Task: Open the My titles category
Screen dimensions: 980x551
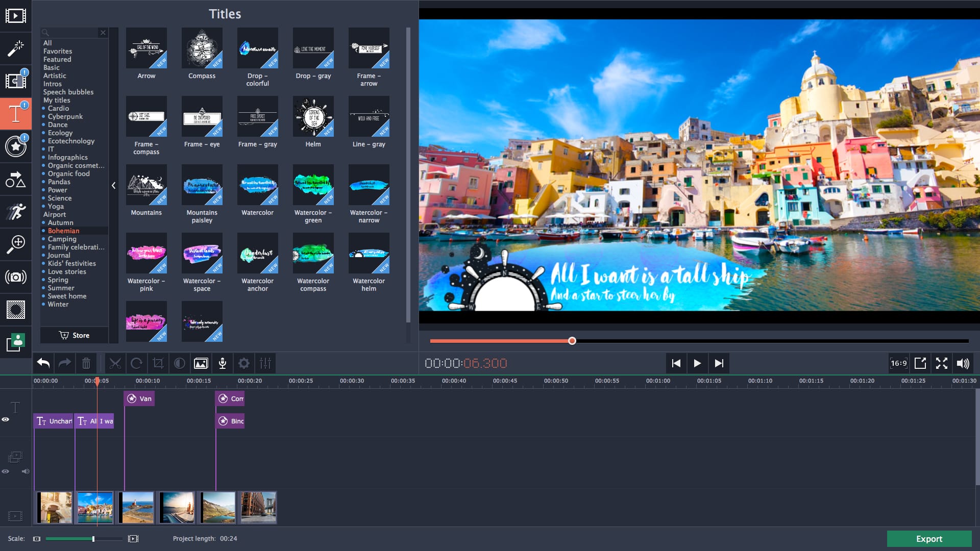Action: pyautogui.click(x=56, y=100)
